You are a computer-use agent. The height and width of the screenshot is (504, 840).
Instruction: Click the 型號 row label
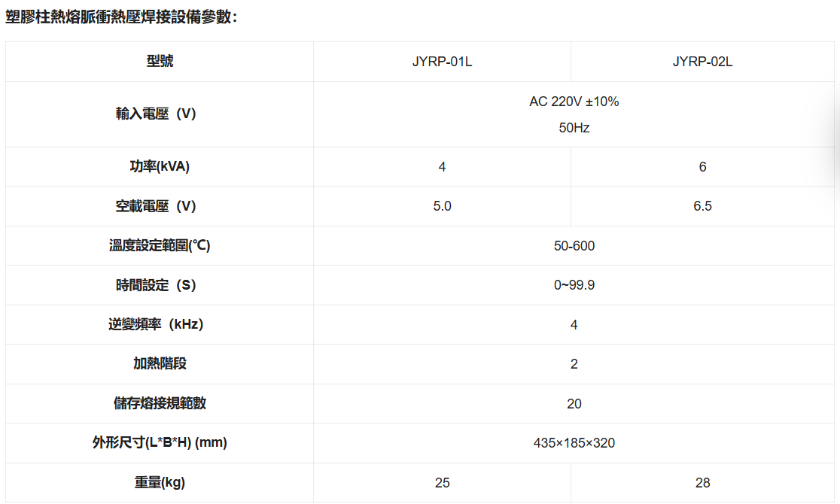(x=160, y=62)
